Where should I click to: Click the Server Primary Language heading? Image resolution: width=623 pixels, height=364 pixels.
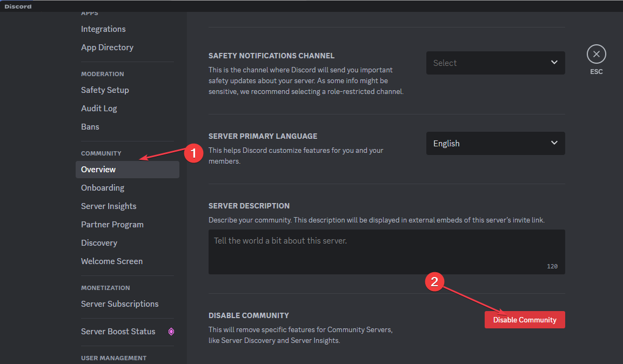point(263,136)
